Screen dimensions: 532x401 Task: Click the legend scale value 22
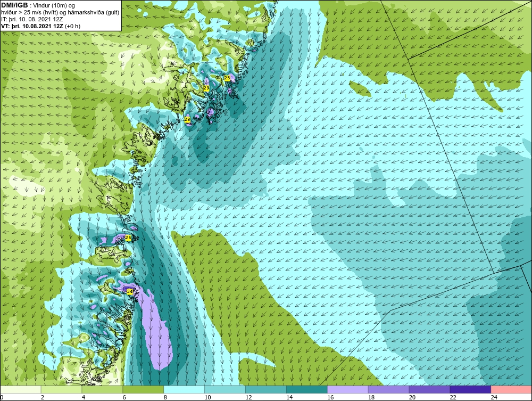tap(453, 397)
